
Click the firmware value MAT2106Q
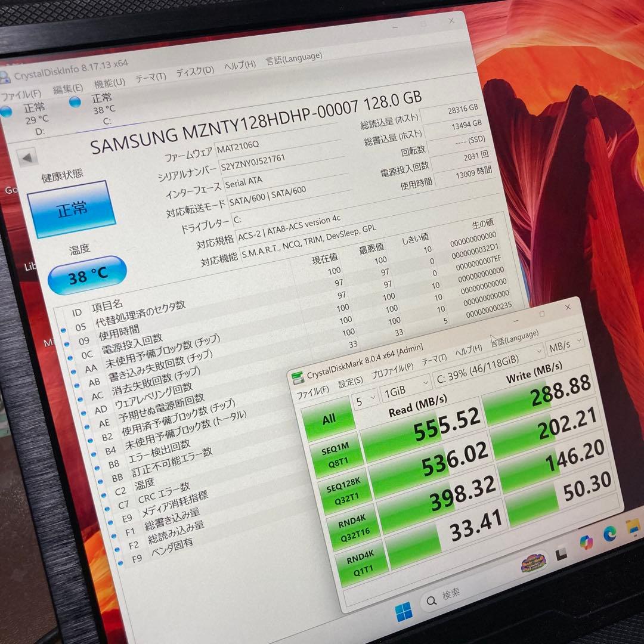click(238, 147)
